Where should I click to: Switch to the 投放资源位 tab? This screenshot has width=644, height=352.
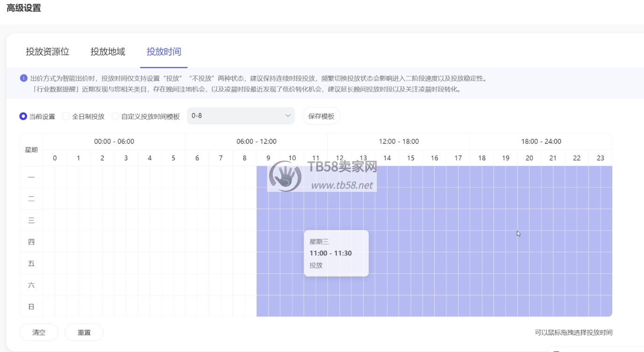[x=48, y=52]
